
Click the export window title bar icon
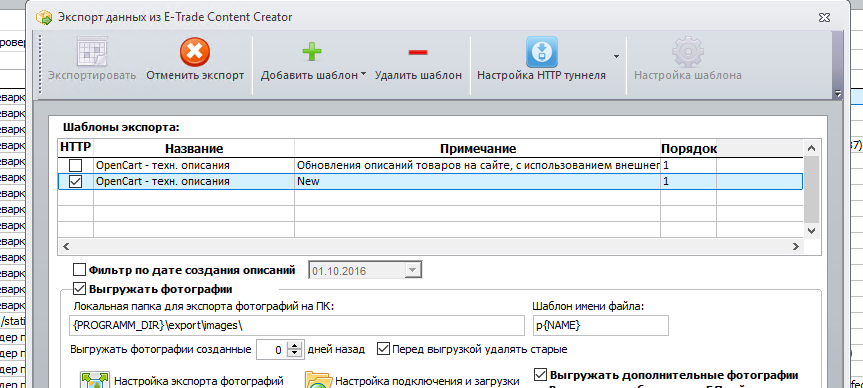44,17
